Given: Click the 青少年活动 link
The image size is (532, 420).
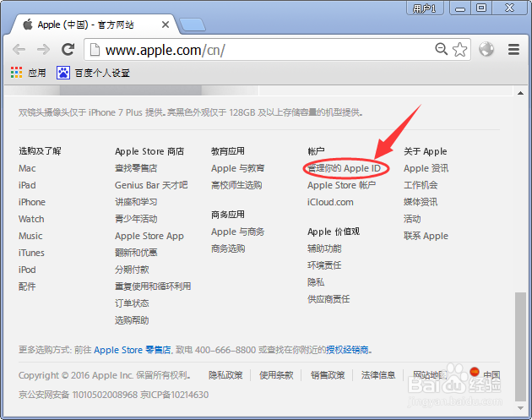Looking at the screenshot, I should [136, 219].
